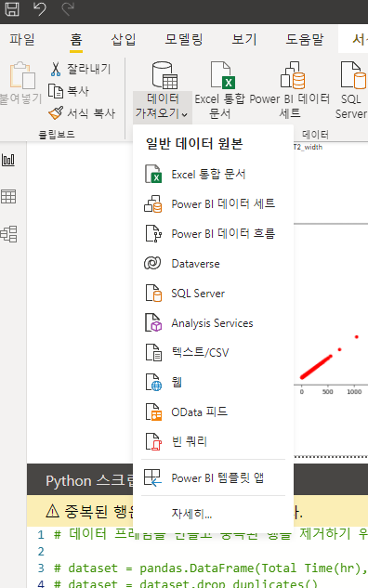The image size is (368, 588).
Task: Click the dataset icon in menu
Action: (153, 204)
